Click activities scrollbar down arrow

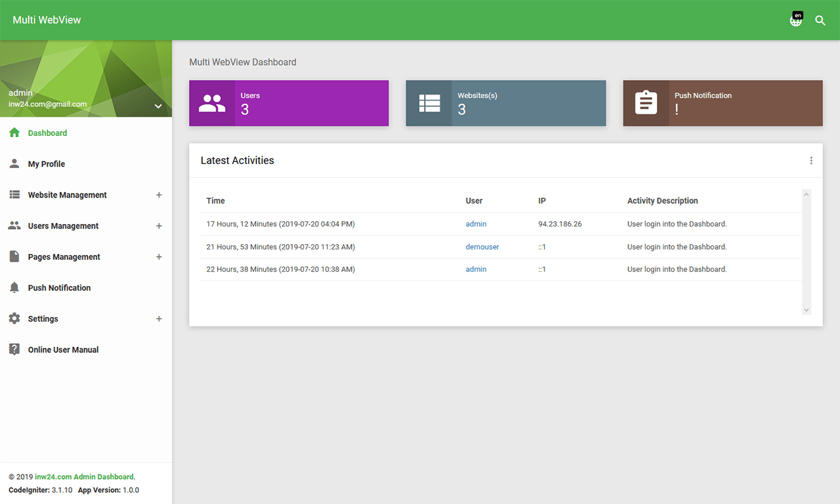pos(807,310)
